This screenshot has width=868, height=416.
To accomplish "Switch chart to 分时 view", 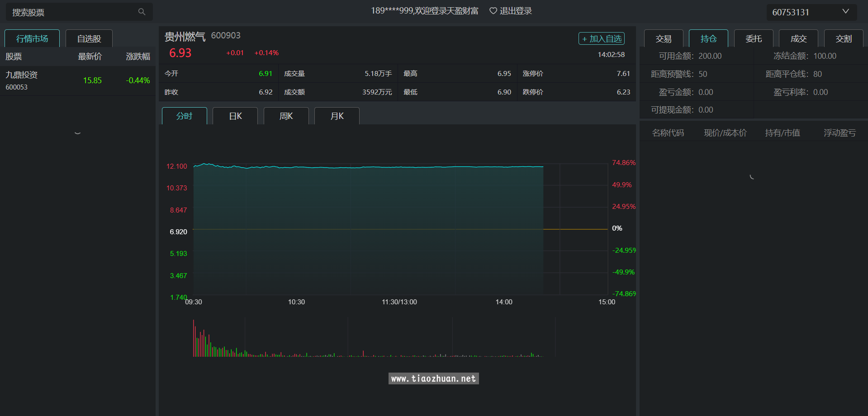I will 184,116.
